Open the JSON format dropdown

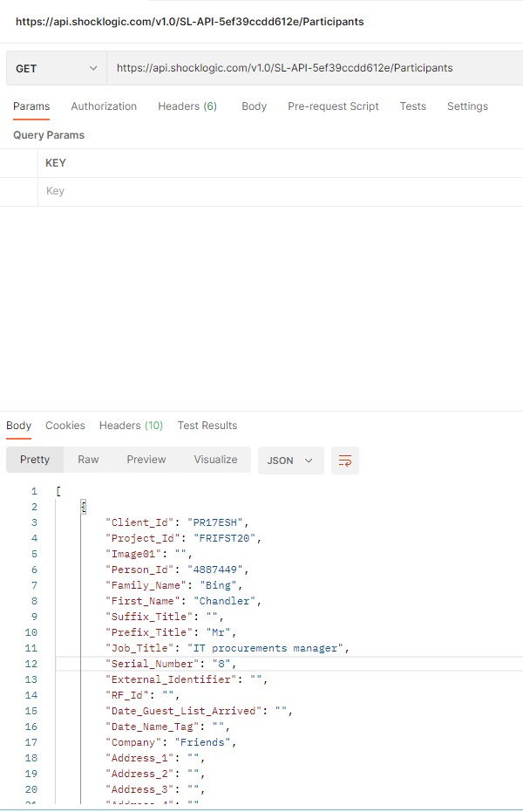click(291, 460)
